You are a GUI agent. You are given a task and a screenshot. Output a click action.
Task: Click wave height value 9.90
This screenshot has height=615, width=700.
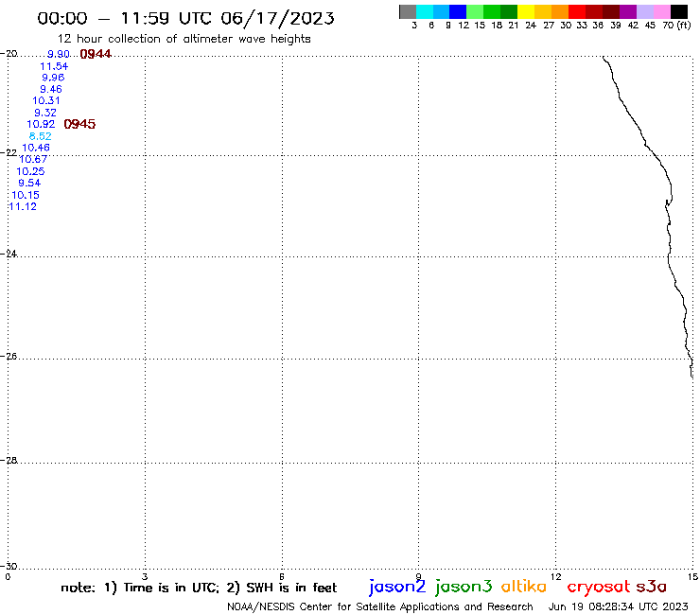coord(59,54)
